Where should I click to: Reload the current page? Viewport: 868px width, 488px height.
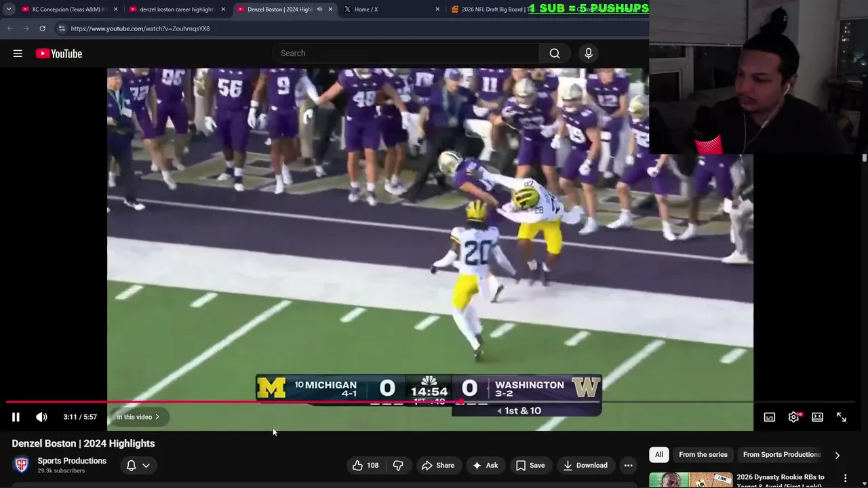[x=42, y=28]
